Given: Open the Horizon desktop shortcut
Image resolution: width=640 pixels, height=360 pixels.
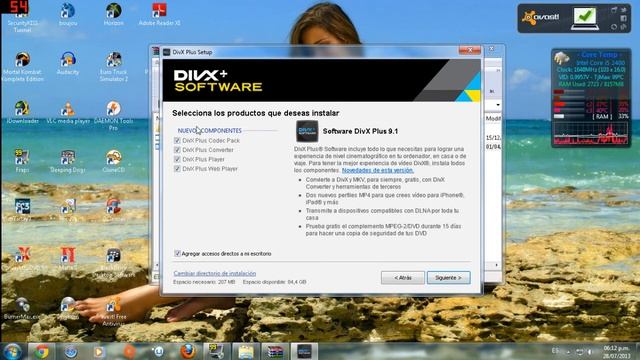Looking at the screenshot, I should coord(113,15).
